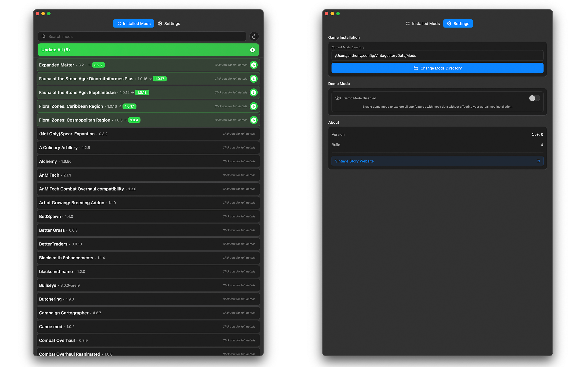This screenshot has width=588, height=367.
Task: Expand the Better Grass row details
Action: point(148,230)
